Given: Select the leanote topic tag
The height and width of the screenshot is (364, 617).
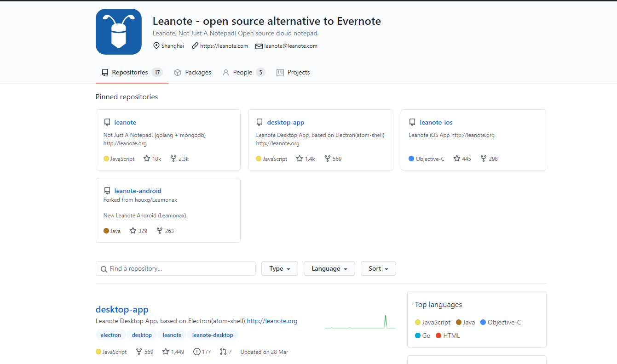Looking at the screenshot, I should pos(172,335).
